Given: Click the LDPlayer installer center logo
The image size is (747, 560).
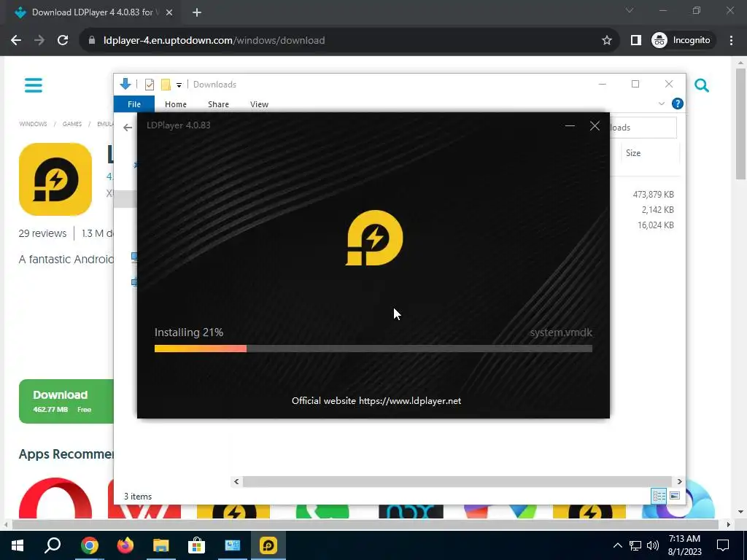Looking at the screenshot, I should [x=374, y=238].
